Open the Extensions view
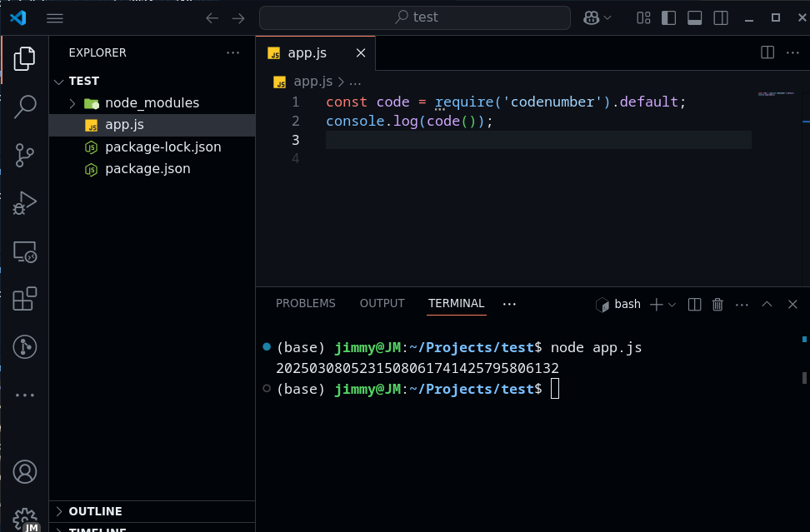This screenshot has height=532, width=810. (x=24, y=299)
